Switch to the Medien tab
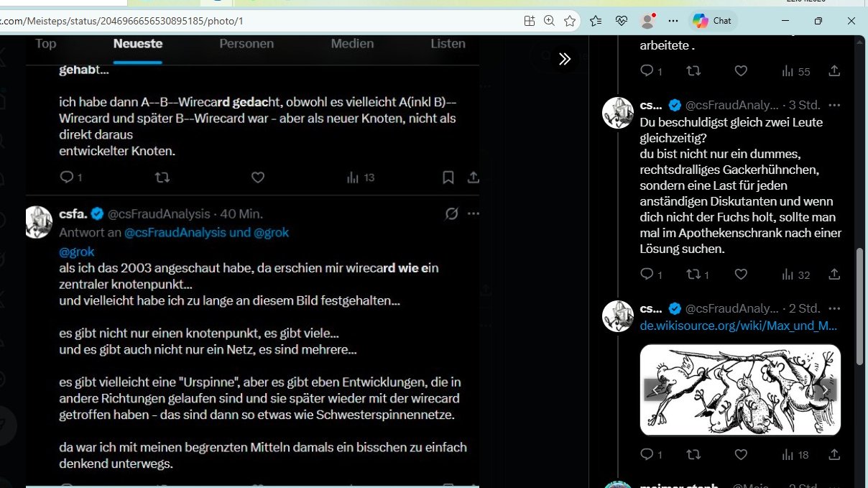The width and height of the screenshot is (868, 488). coord(352,43)
